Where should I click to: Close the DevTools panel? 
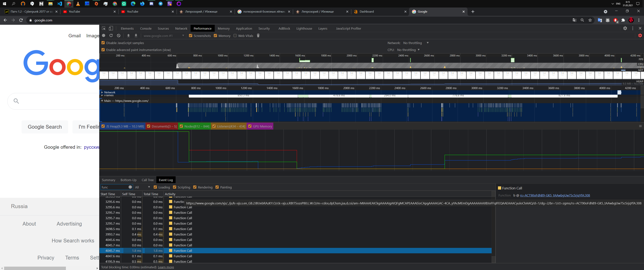(640, 28)
